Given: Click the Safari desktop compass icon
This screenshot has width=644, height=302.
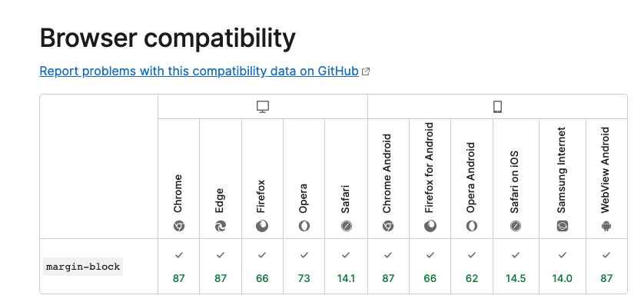Looking at the screenshot, I should (x=347, y=226).
